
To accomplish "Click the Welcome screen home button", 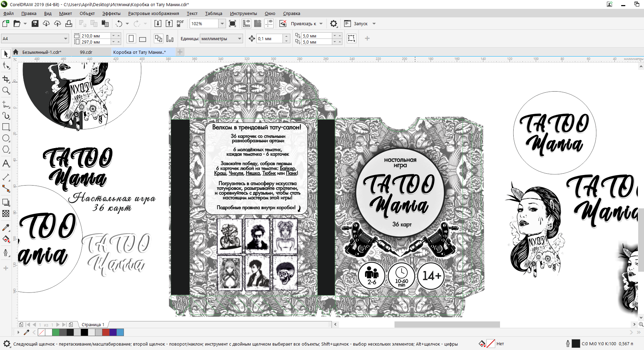I will [16, 52].
